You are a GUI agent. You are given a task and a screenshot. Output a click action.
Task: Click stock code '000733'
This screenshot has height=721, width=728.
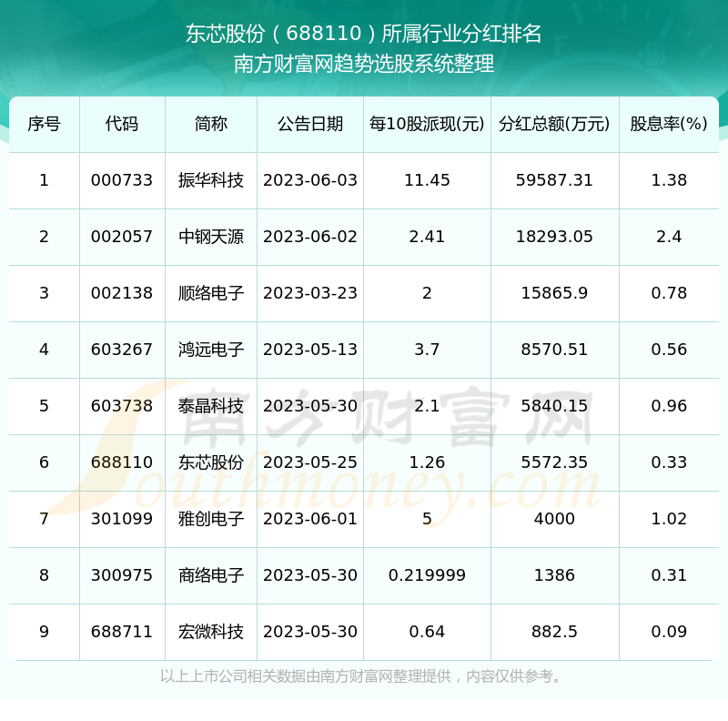[x=122, y=180]
